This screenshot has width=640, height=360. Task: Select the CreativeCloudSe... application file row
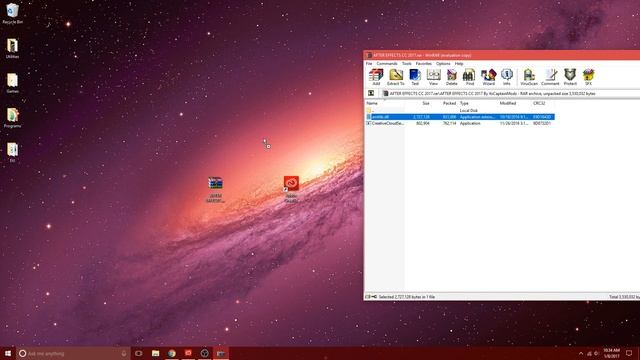pos(460,123)
